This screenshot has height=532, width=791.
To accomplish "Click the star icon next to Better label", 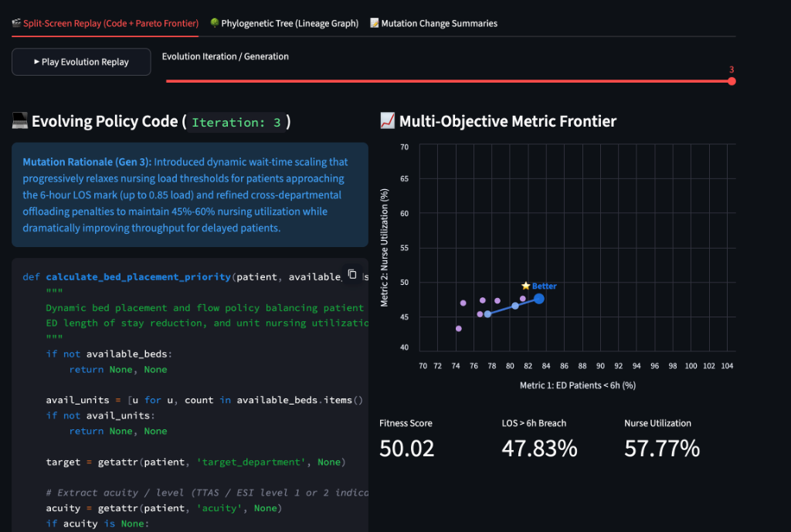I will pos(525,286).
